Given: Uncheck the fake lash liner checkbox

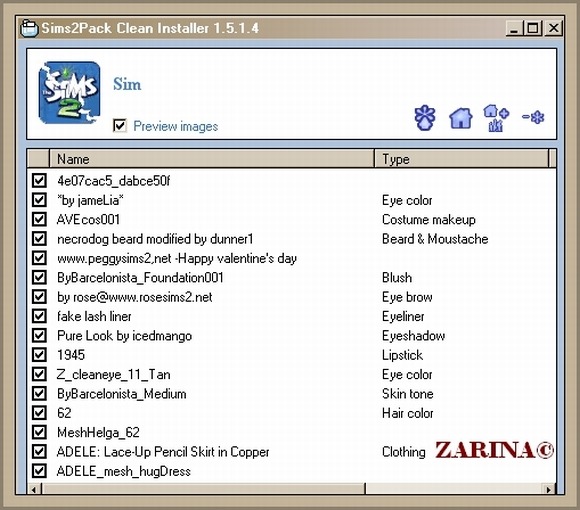Looking at the screenshot, I should click(x=39, y=316).
